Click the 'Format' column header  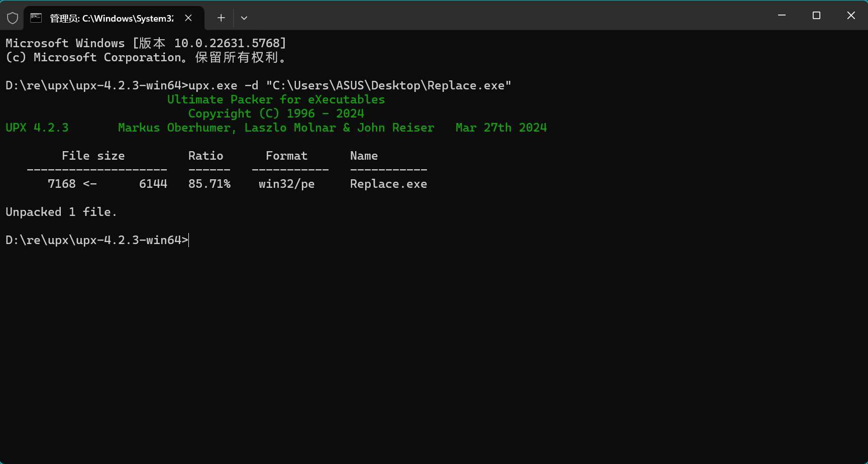tap(287, 156)
